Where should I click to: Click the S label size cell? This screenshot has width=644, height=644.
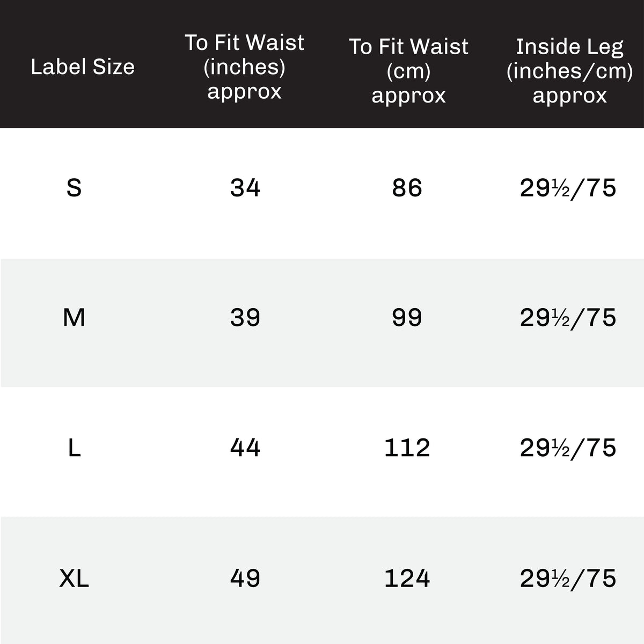[74, 188]
